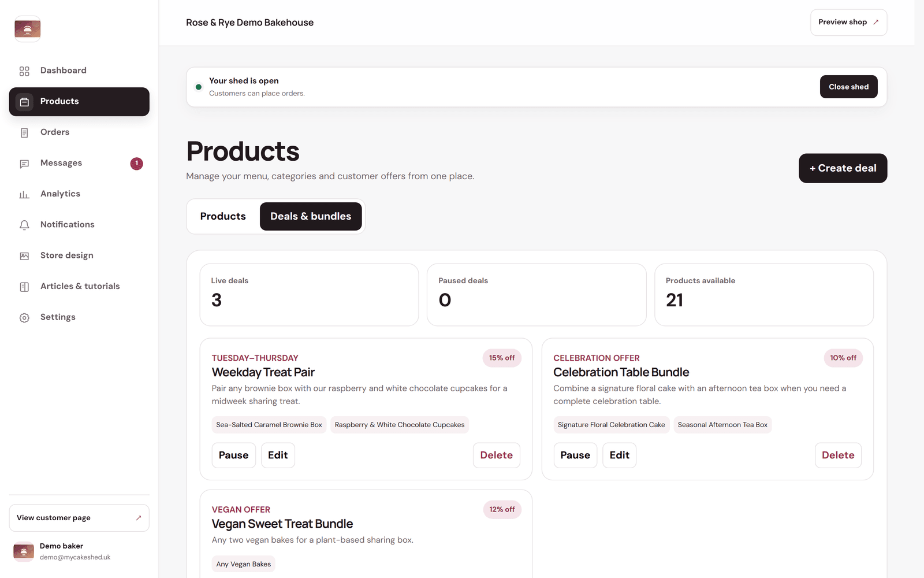The image size is (924, 578).
Task: Open Settings in the sidebar
Action: [x=79, y=317]
